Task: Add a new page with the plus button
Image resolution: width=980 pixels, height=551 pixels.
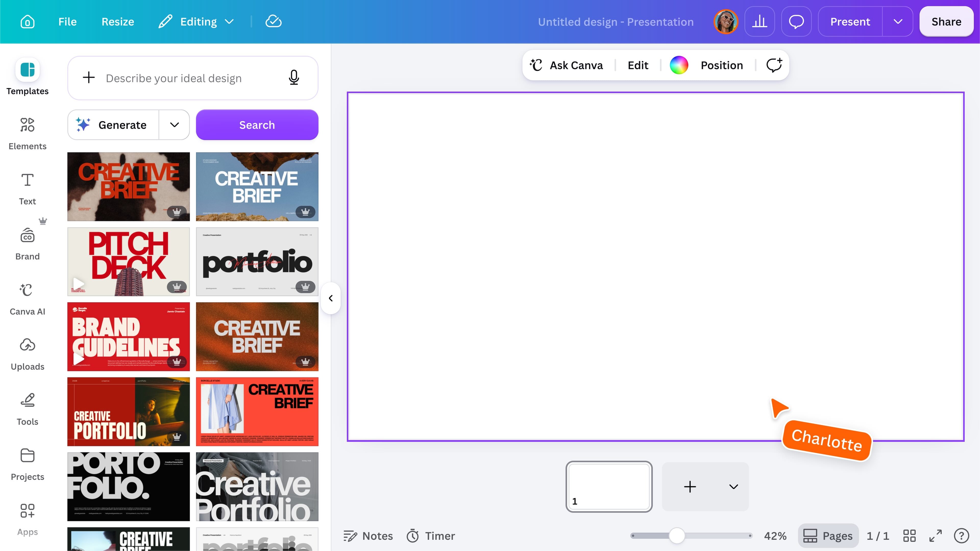Action: [x=690, y=486]
